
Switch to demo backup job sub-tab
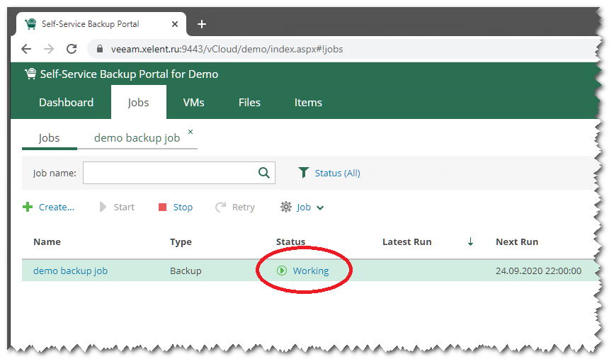click(x=137, y=138)
